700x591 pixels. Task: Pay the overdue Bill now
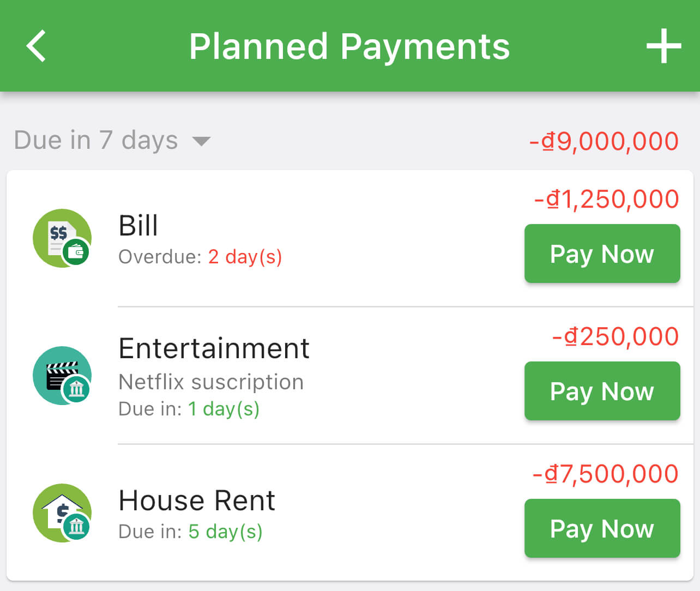pyautogui.click(x=602, y=254)
